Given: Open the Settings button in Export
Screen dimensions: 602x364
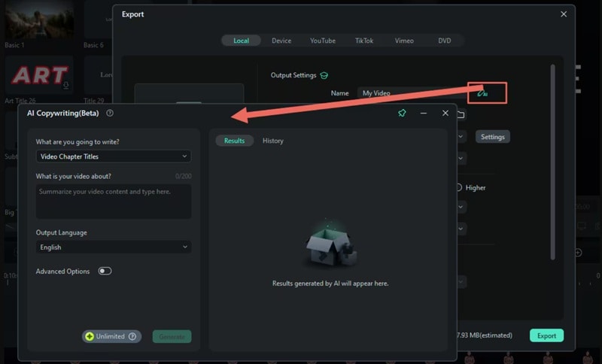Looking at the screenshot, I should coord(493,137).
